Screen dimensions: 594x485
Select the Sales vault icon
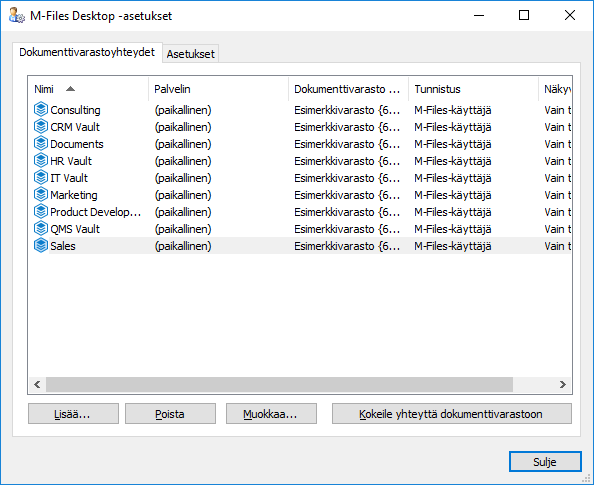[x=41, y=246]
